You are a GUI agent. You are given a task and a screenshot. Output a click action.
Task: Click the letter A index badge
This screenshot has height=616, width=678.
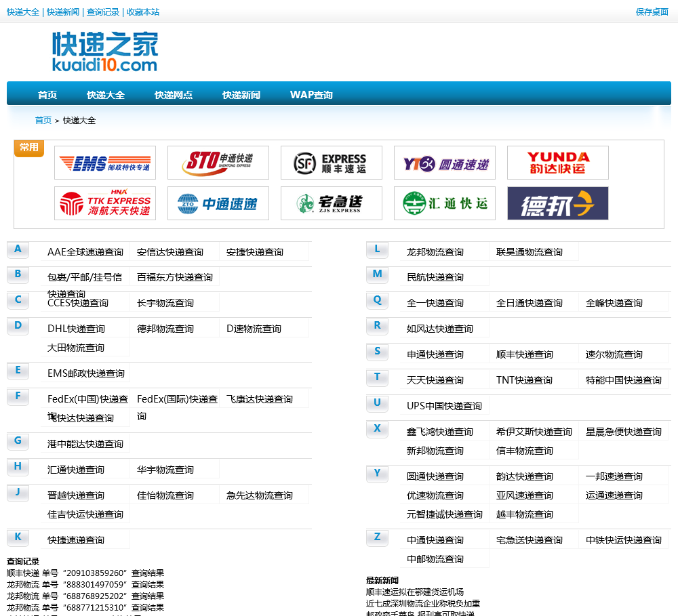pyautogui.click(x=18, y=249)
